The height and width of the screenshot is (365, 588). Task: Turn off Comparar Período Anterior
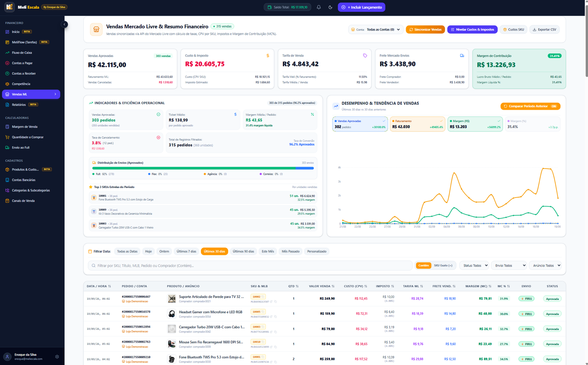(x=530, y=106)
